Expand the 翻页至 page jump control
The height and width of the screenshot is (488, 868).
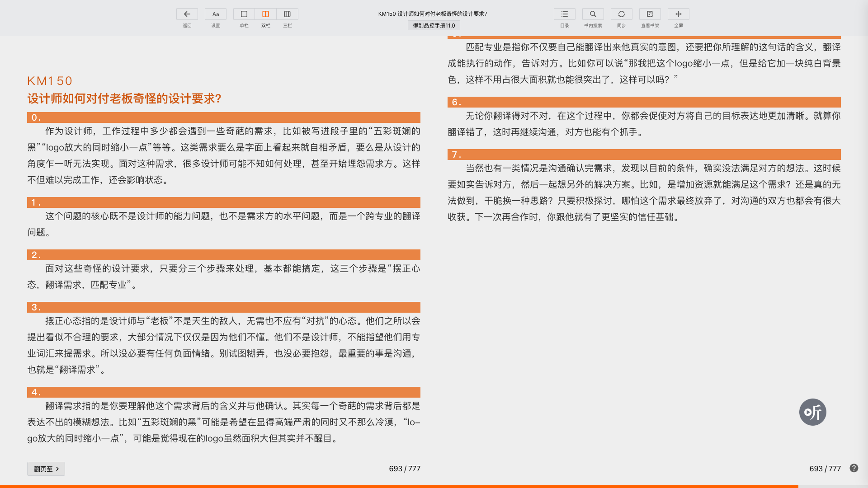coord(46,469)
